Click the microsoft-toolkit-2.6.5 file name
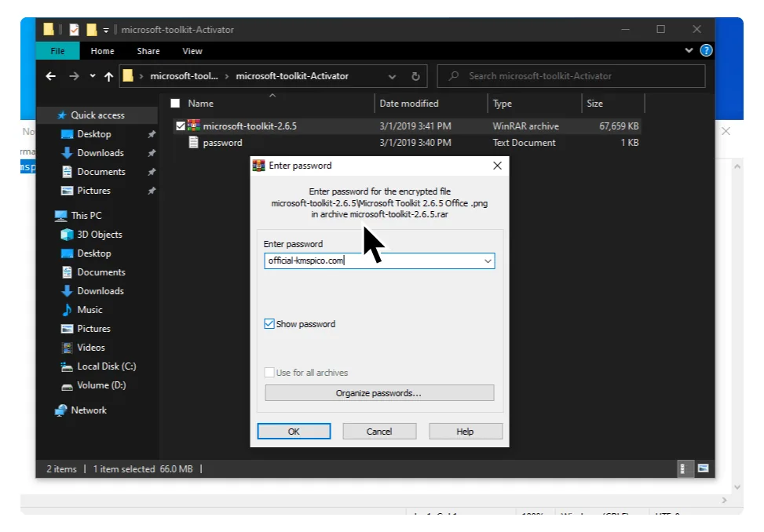This screenshot has width=764, height=532. pyautogui.click(x=250, y=126)
